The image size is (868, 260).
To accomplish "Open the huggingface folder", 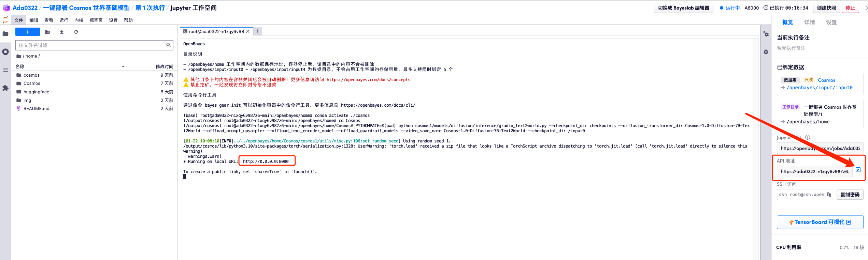I will point(36,92).
